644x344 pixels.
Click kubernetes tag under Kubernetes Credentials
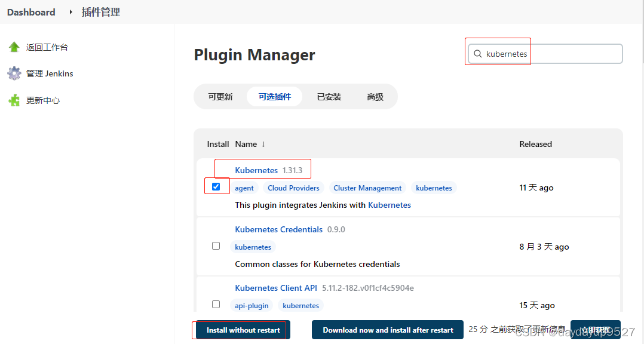253,247
